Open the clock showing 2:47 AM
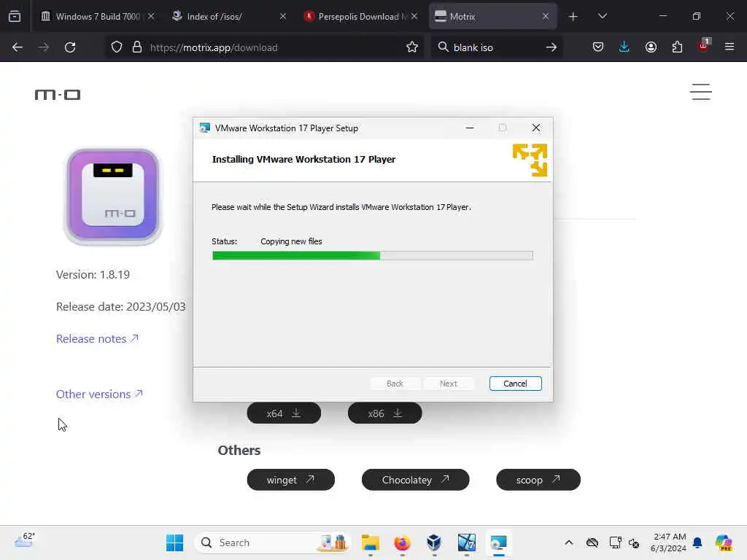This screenshot has height=560, width=747. tap(668, 542)
